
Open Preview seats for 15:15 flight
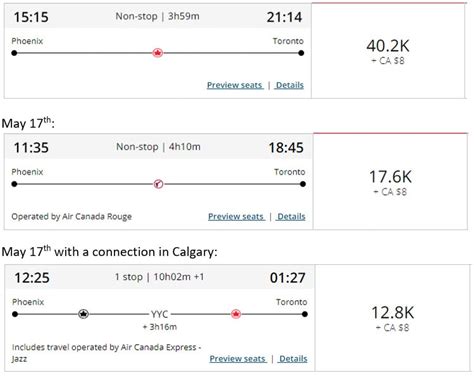coord(235,85)
